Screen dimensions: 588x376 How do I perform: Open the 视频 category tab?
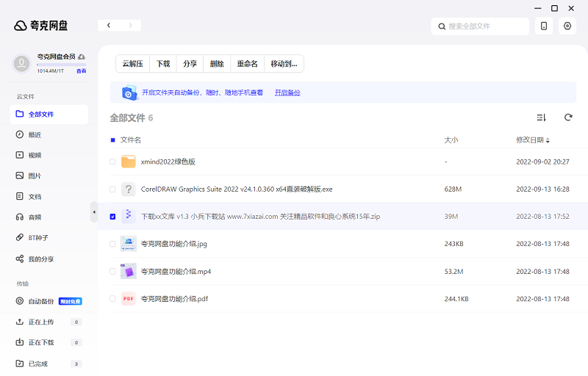[35, 156]
